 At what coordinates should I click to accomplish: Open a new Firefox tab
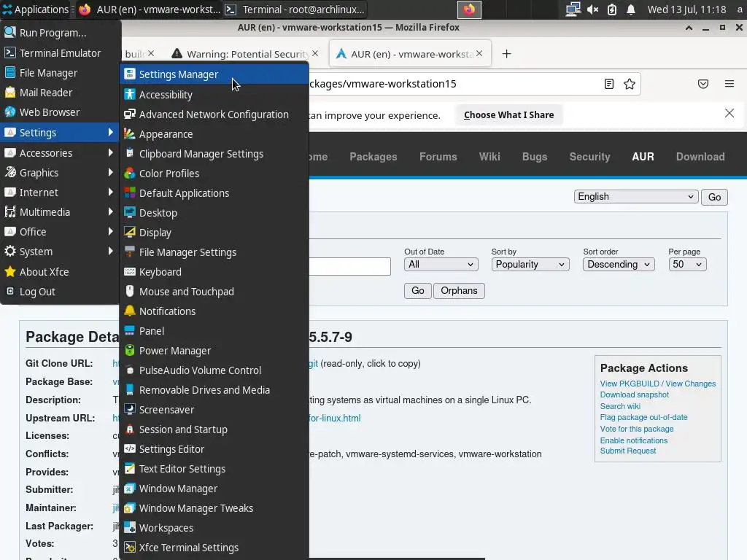(506, 54)
